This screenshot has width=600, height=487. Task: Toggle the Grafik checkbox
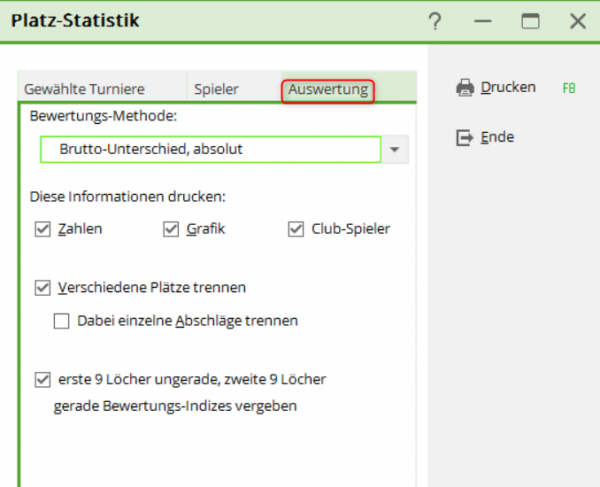click(x=171, y=229)
